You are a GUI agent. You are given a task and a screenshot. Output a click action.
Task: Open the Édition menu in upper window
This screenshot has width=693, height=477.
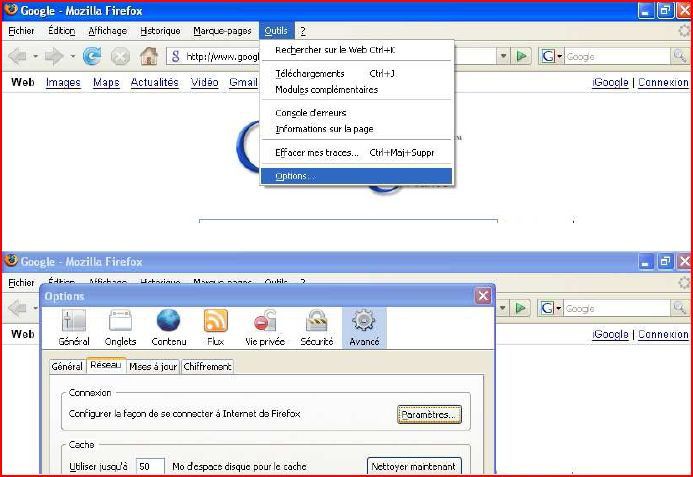[61, 31]
